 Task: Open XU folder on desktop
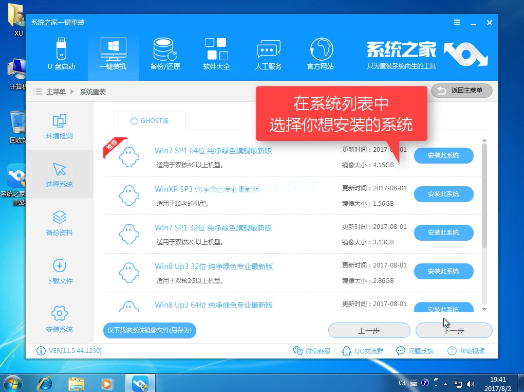[16, 19]
